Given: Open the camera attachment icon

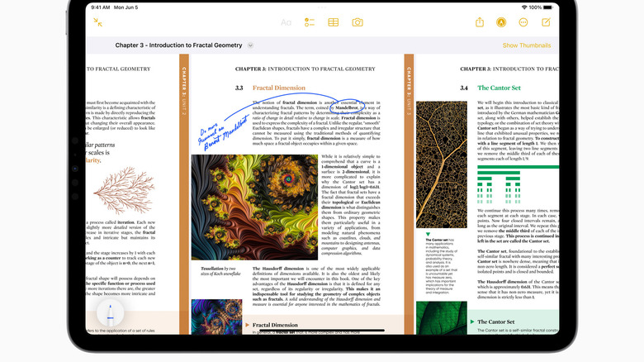Looking at the screenshot, I should tap(358, 23).
